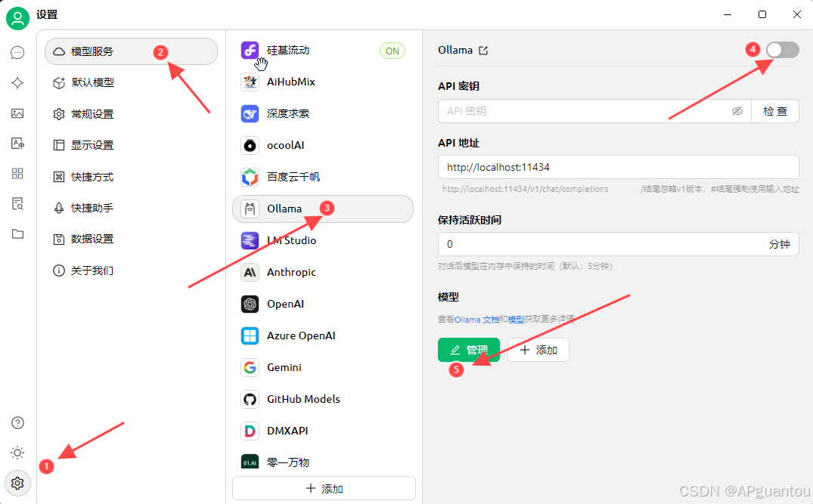This screenshot has width=813, height=504.
Task: Click the 添加 provider button at list bottom
Action: click(x=324, y=488)
